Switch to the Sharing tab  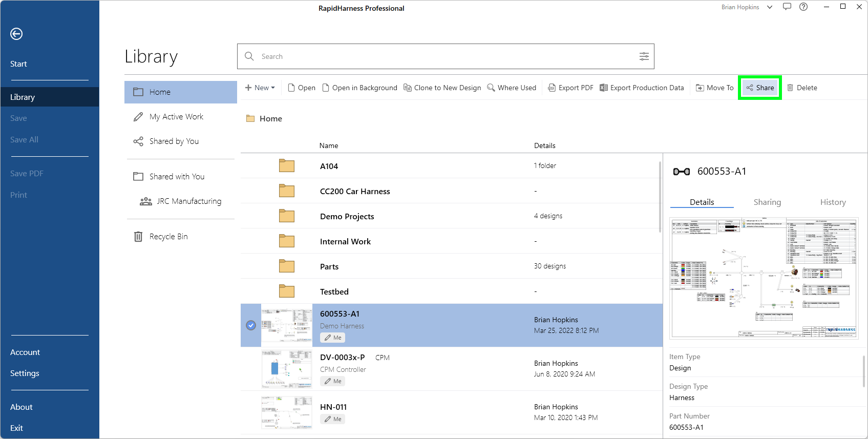coord(767,202)
